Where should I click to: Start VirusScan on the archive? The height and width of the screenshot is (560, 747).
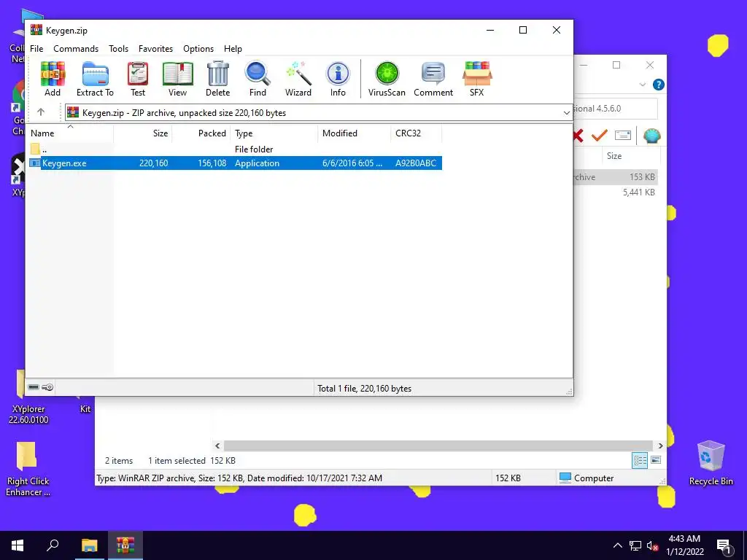tap(387, 79)
